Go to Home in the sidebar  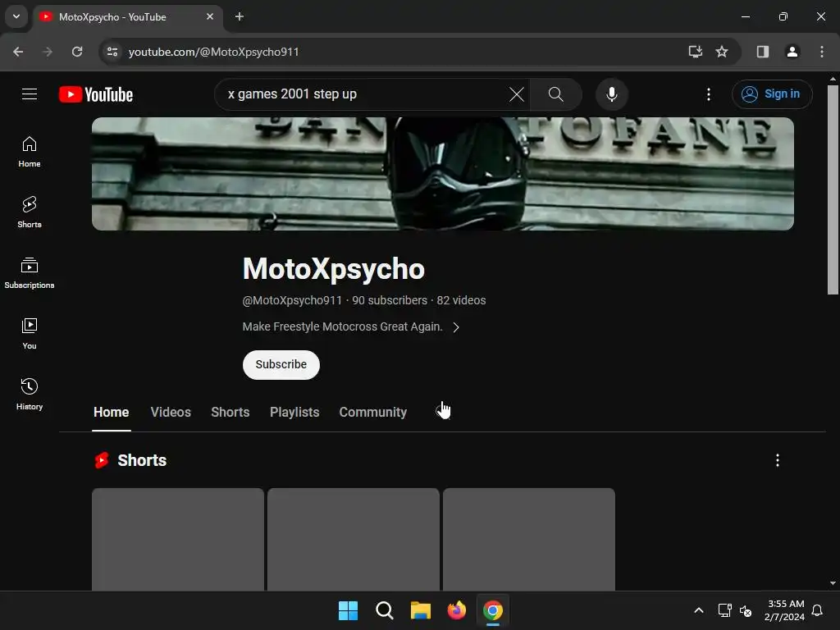tap(30, 152)
